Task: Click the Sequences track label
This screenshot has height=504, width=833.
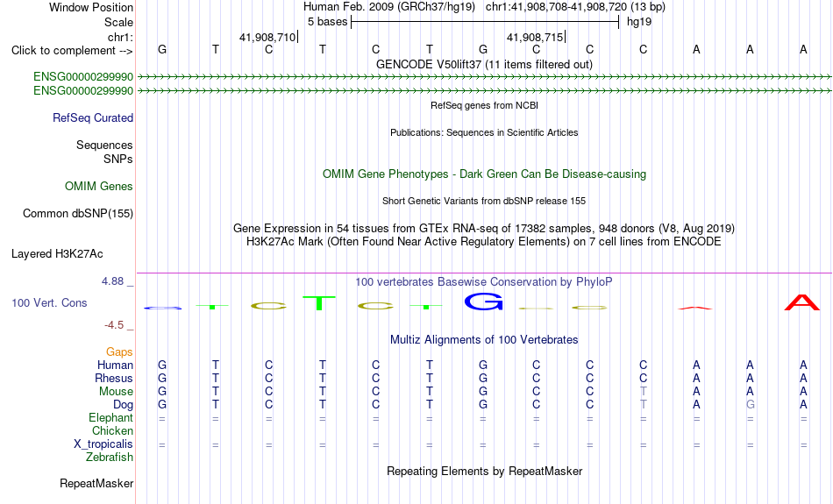Action: 104,145
